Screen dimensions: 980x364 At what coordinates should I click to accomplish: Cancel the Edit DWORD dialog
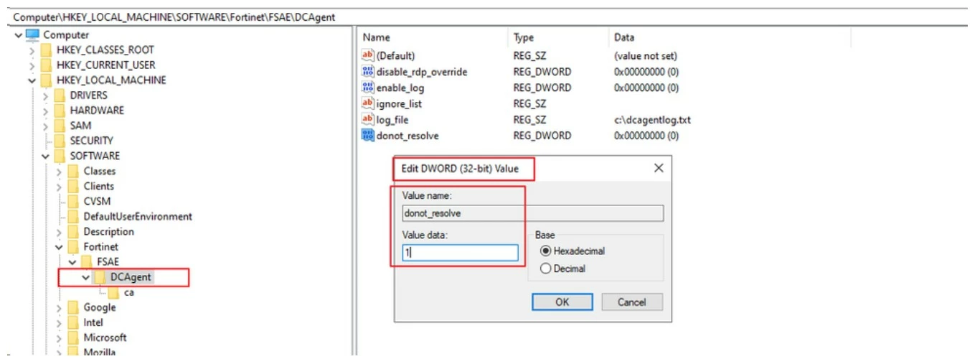click(631, 302)
